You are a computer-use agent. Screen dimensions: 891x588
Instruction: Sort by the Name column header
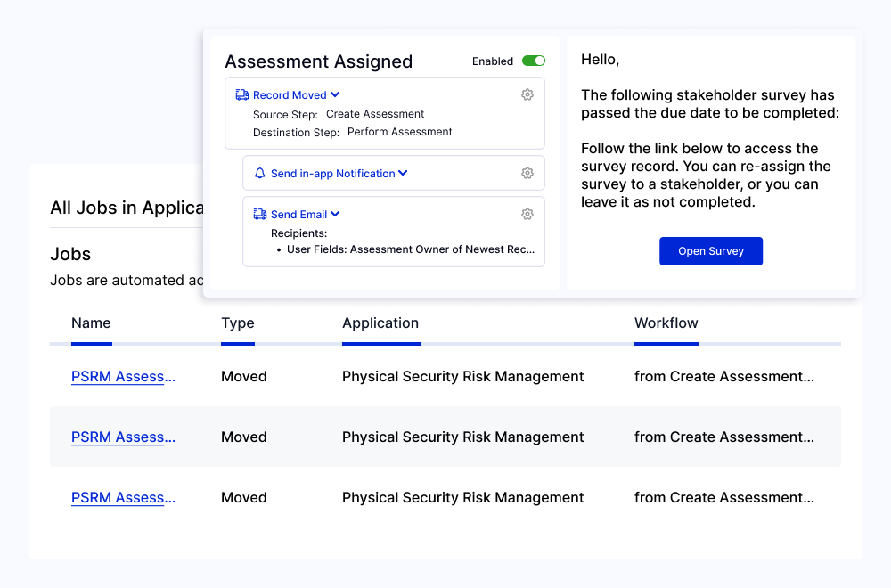91,323
